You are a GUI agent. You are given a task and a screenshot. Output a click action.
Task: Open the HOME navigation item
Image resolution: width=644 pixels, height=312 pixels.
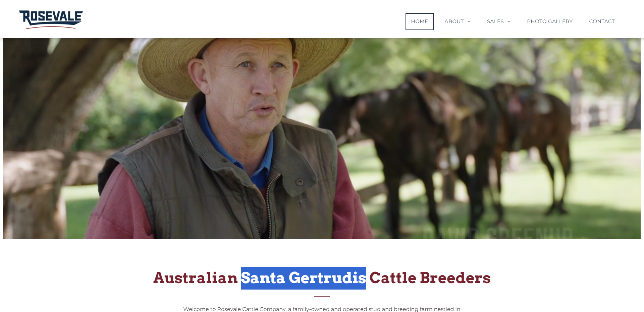419,21
